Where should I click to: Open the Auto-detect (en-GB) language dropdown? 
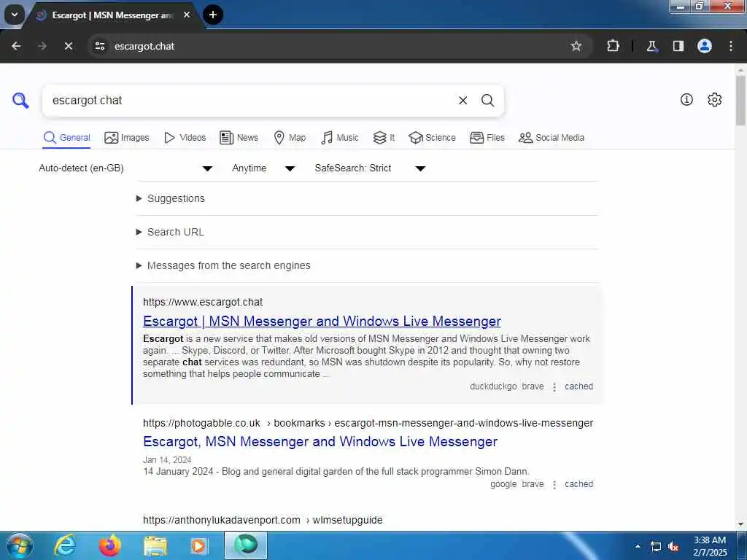click(125, 168)
